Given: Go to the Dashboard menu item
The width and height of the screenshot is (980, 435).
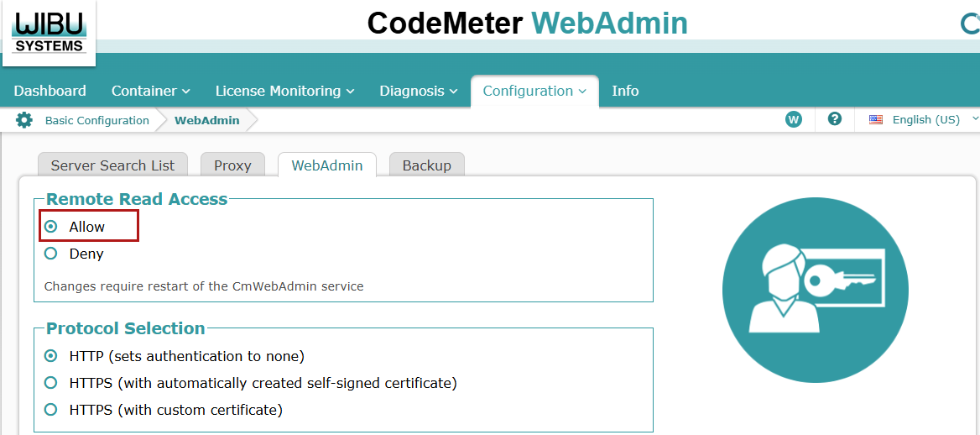Looking at the screenshot, I should click(50, 91).
